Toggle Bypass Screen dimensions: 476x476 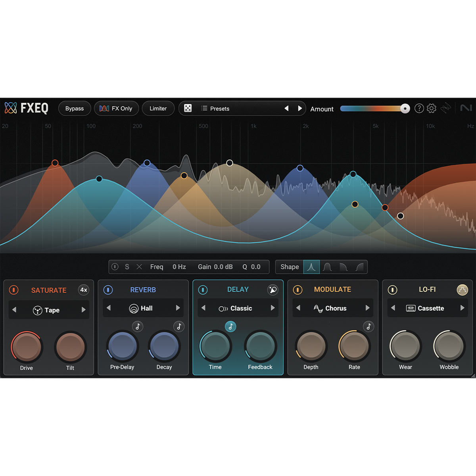pos(75,108)
